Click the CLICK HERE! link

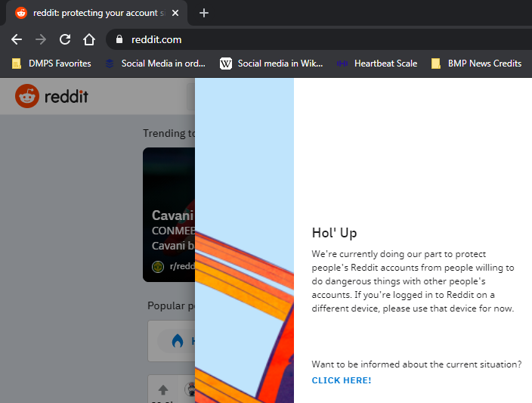pyautogui.click(x=342, y=380)
